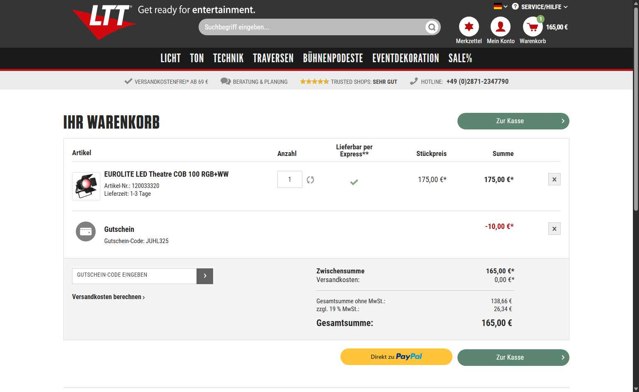Viewport: 639px width, 392px height.
Task: Click the cart total 165,00 € in header
Action: (x=557, y=27)
